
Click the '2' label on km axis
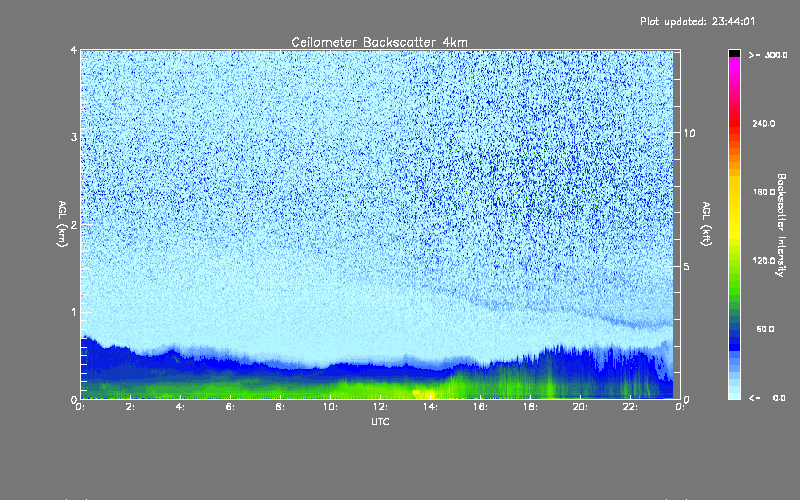pyautogui.click(x=74, y=224)
